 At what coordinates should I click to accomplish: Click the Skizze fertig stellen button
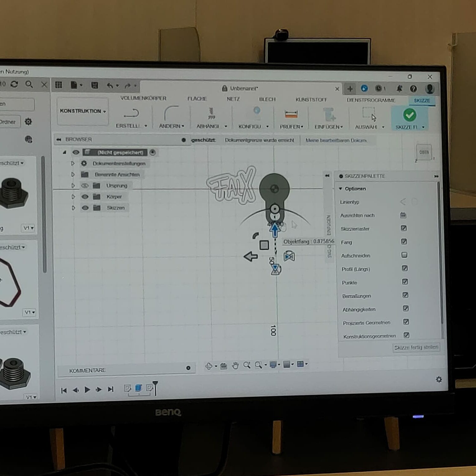[x=416, y=347]
